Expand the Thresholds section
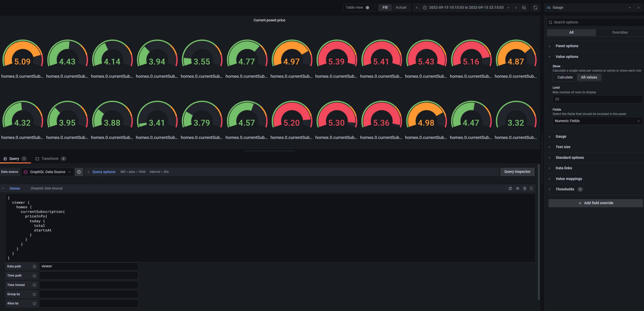The image size is (644, 311). (565, 189)
